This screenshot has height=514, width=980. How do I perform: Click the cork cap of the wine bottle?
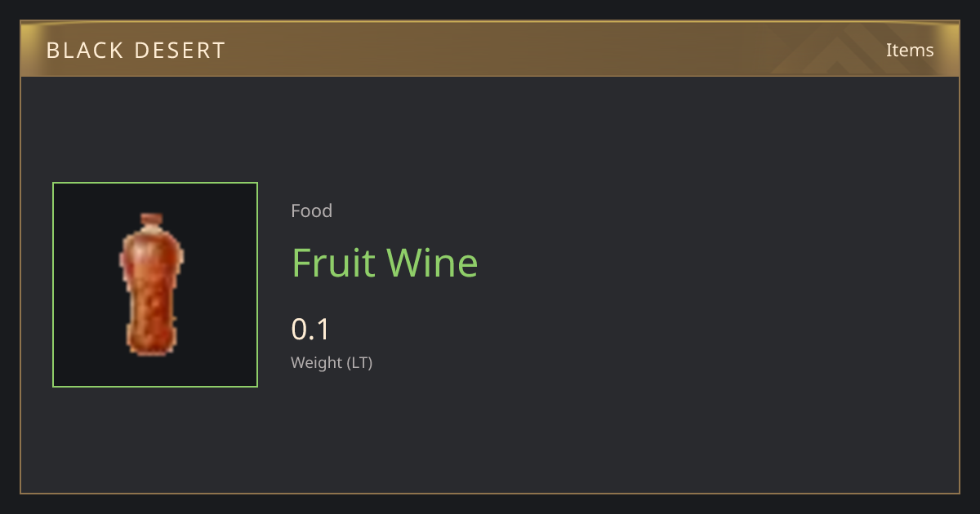tap(152, 221)
